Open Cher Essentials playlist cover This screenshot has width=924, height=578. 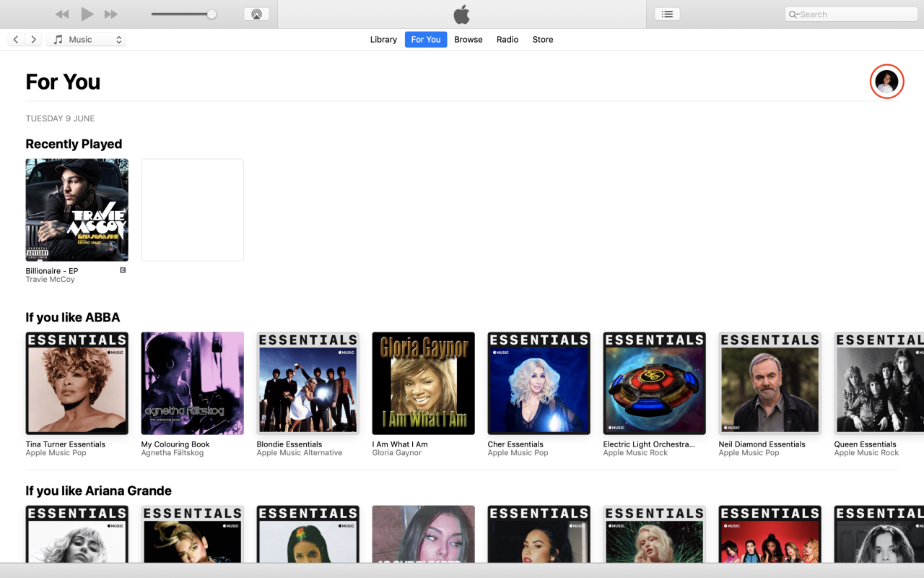pyautogui.click(x=539, y=384)
